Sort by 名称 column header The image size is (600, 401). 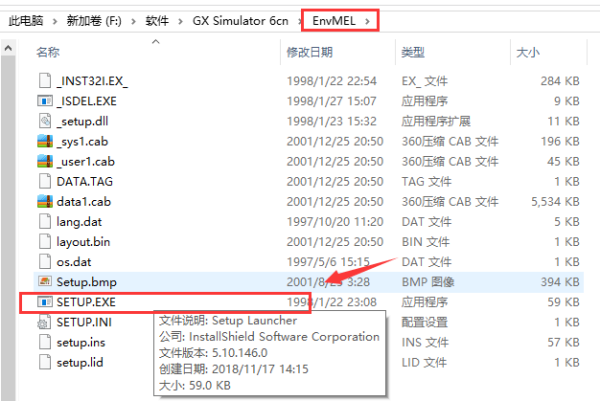[x=48, y=52]
